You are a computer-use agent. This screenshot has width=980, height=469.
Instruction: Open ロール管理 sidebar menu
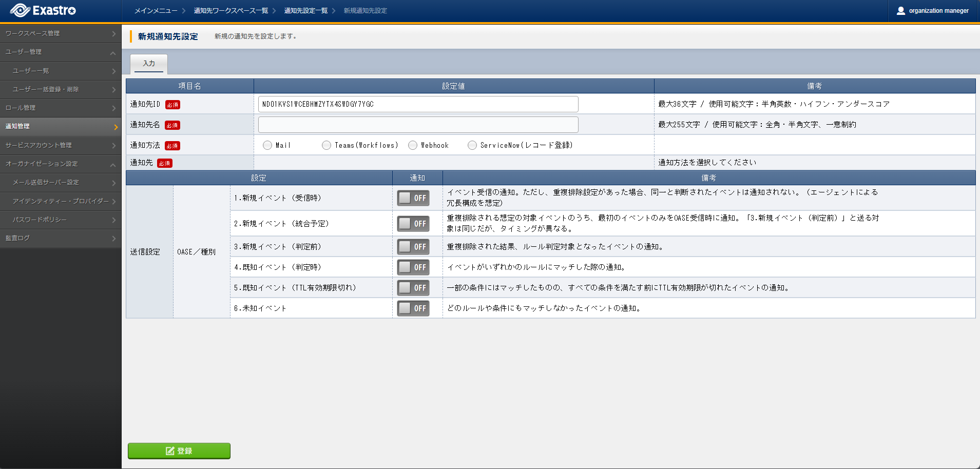(61, 108)
